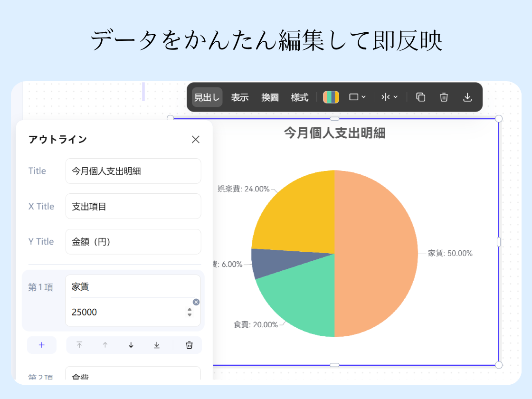Move the selected data item up
The image size is (532, 399).
coord(105,345)
